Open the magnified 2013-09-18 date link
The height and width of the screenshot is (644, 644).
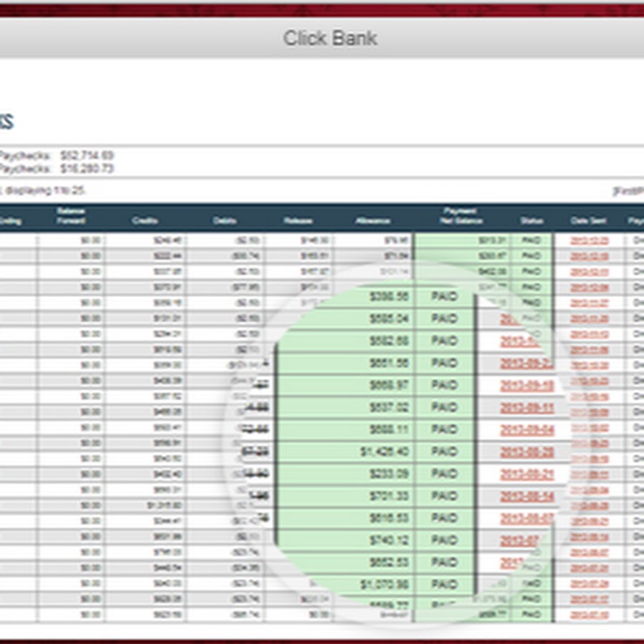pyautogui.click(x=527, y=385)
